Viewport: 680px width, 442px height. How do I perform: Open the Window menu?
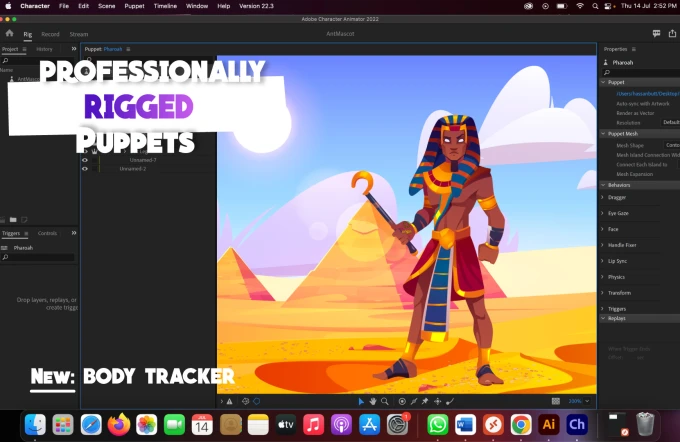point(197,6)
